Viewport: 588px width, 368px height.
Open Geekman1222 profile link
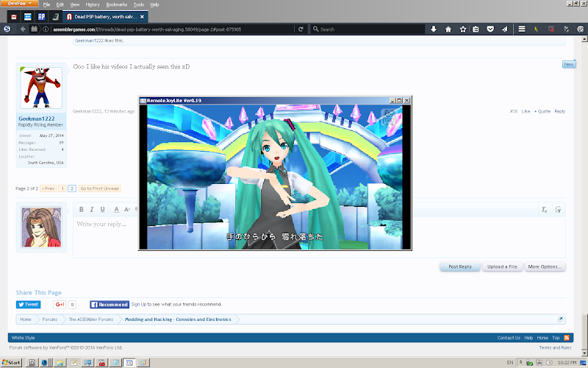(x=36, y=118)
